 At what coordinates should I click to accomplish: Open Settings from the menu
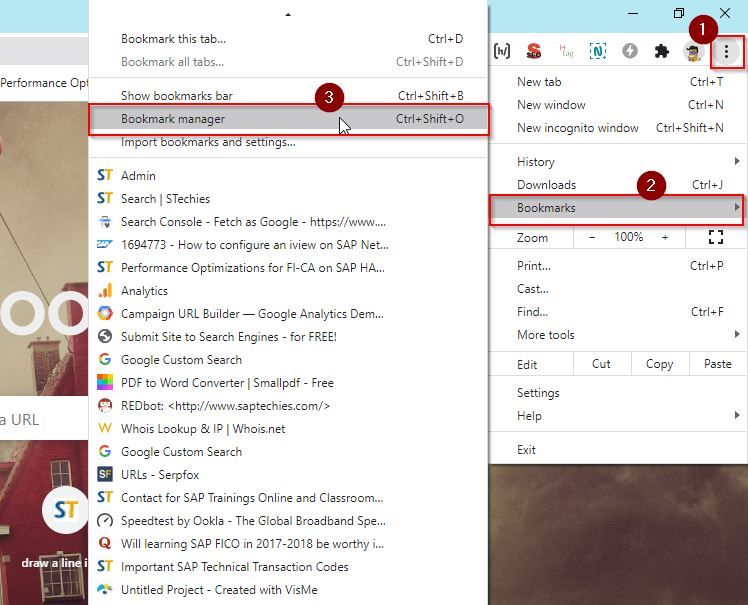pos(619,393)
